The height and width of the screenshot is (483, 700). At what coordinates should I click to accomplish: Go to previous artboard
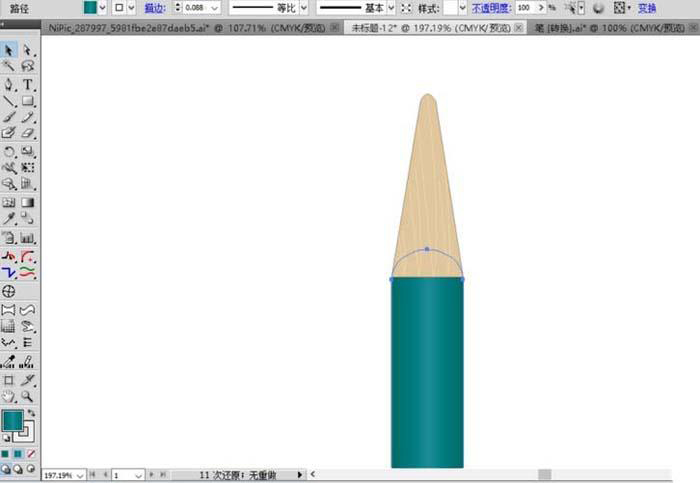[105, 475]
